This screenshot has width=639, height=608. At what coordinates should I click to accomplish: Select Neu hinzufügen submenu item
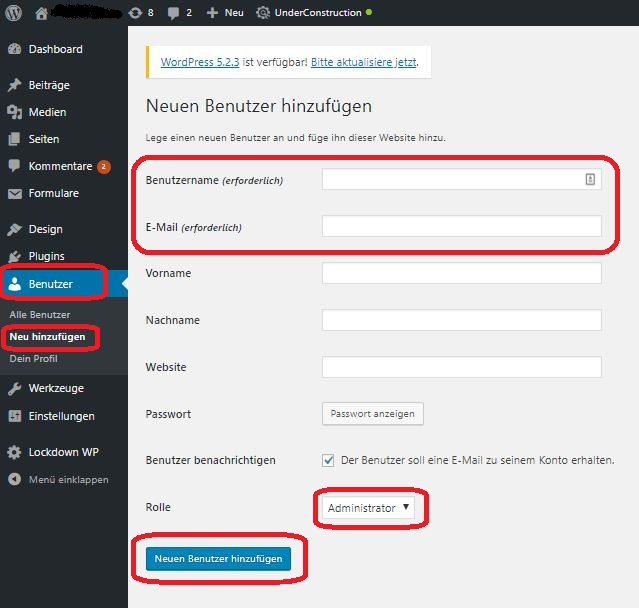(47, 337)
